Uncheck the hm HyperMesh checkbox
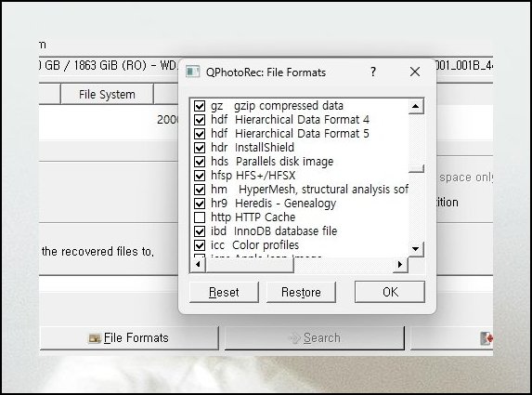This screenshot has height=395, width=532. point(200,190)
